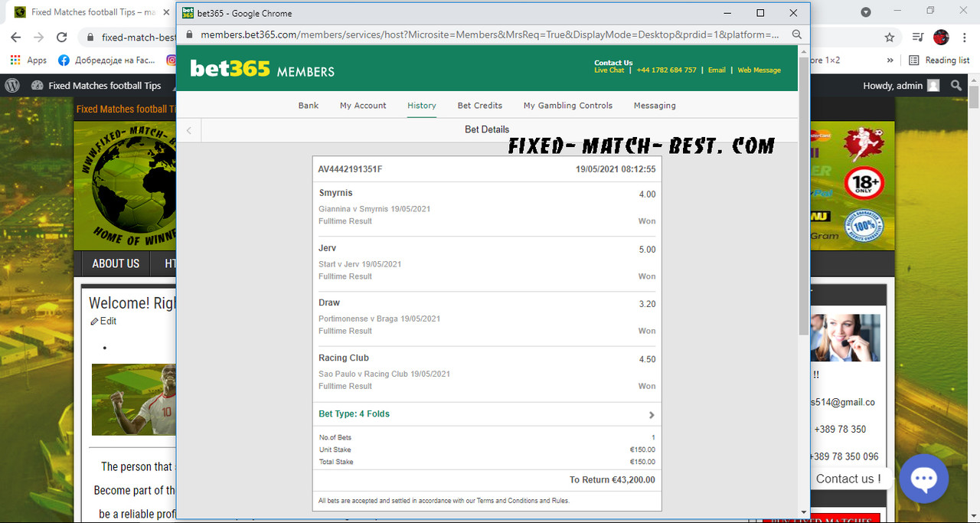Click the bet365 favicon in popup title bar
Image resolution: width=980 pixels, height=523 pixels.
pyautogui.click(x=188, y=13)
